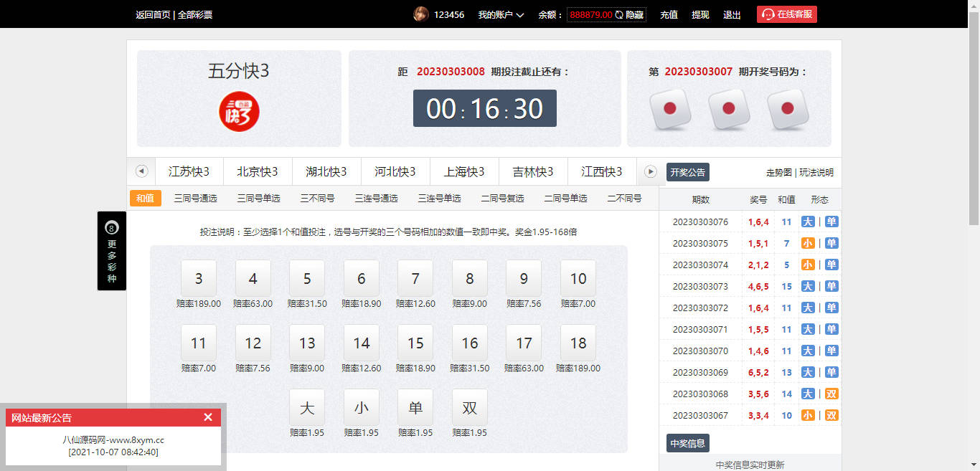Select sum value 3 bet tile

tap(199, 278)
